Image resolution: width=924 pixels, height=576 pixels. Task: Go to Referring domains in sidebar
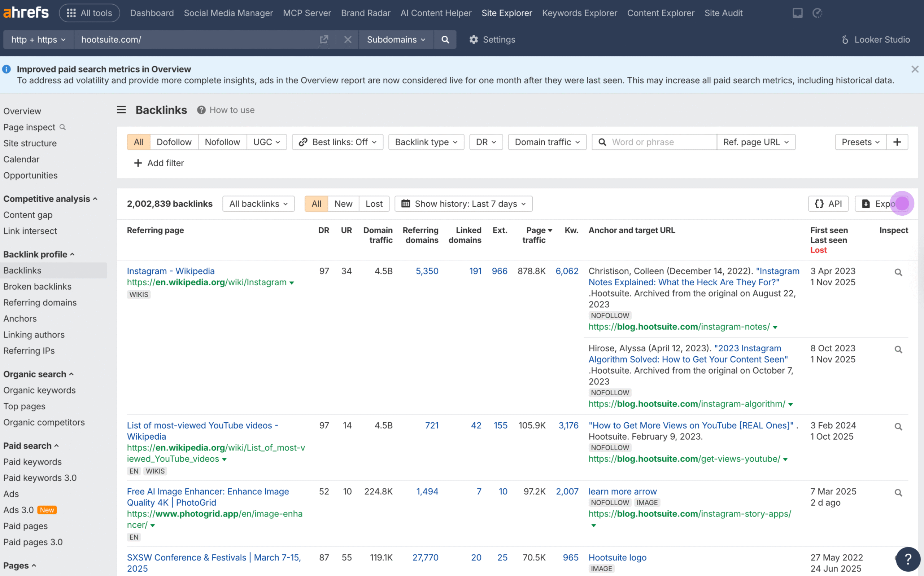[40, 303]
